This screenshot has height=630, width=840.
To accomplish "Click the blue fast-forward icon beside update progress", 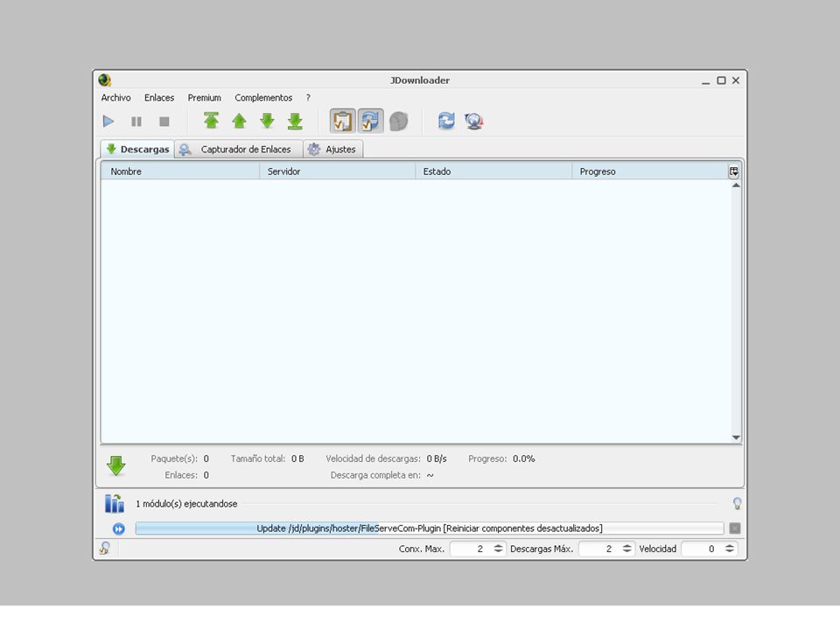I will click(118, 528).
